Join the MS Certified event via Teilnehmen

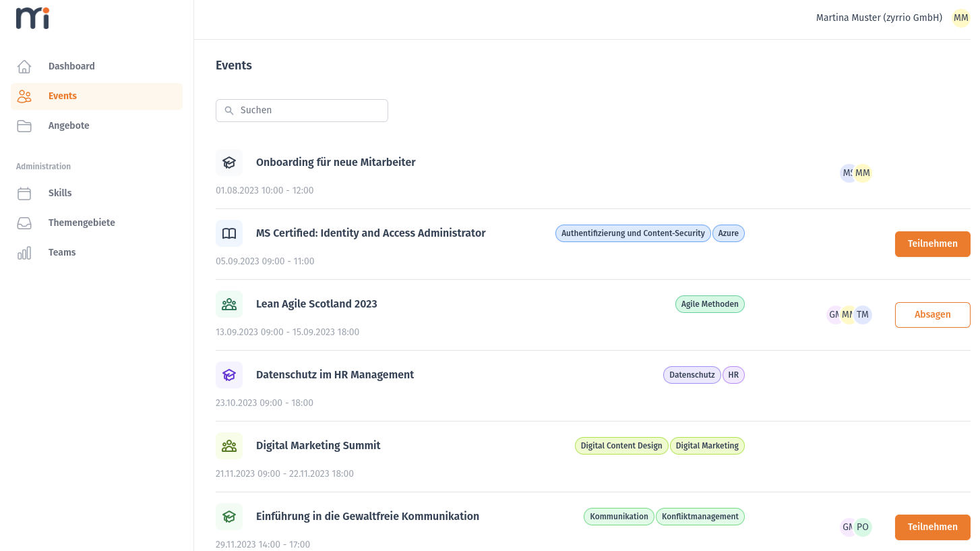click(x=932, y=244)
